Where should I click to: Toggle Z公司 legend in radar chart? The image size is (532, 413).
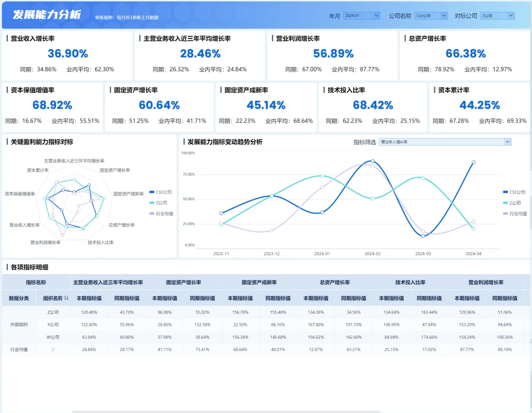click(x=159, y=203)
